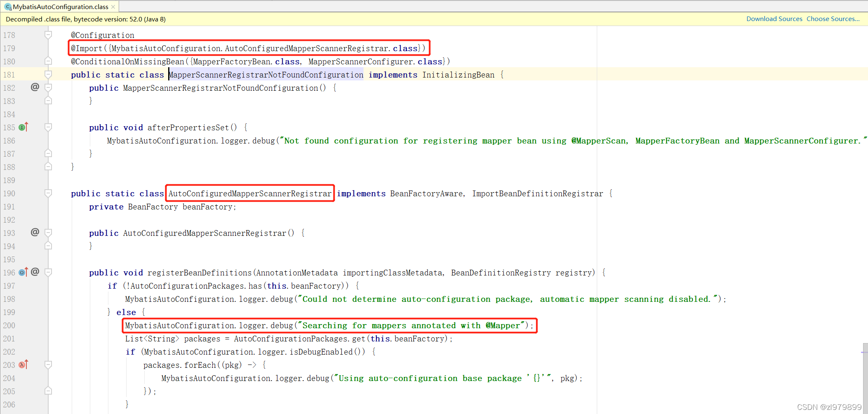Click the implements gutter icon on line 185
The height and width of the screenshot is (414, 868).
tap(23, 127)
